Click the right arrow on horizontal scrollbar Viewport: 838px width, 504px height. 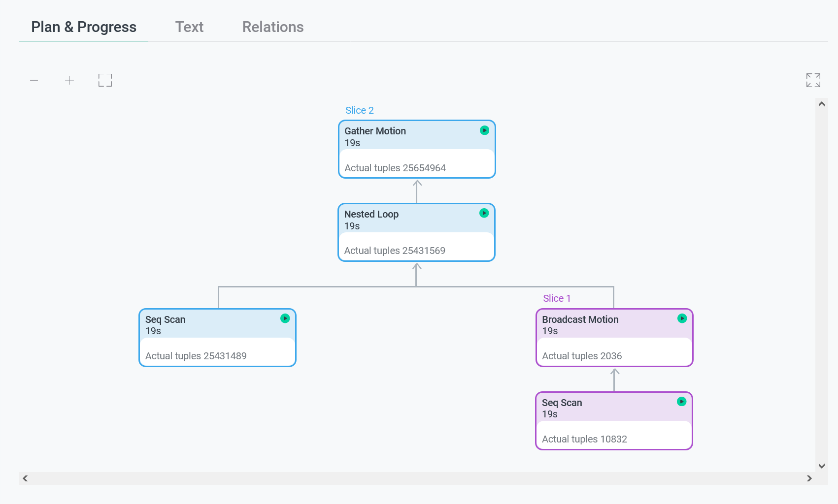[x=808, y=478]
